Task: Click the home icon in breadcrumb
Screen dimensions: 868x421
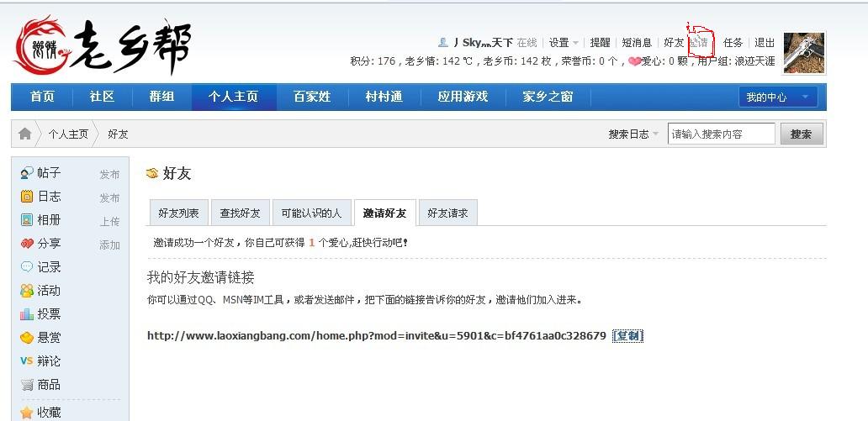Action: 25,134
